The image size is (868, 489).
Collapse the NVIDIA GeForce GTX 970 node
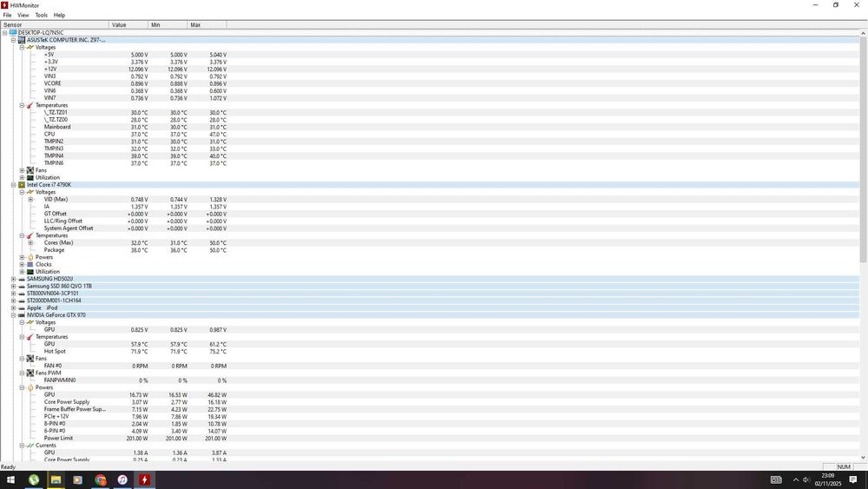tap(13, 315)
